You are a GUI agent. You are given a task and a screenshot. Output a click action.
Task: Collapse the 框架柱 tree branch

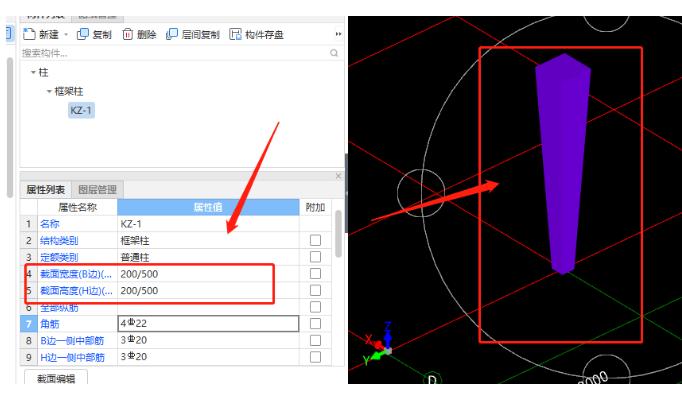click(49, 91)
